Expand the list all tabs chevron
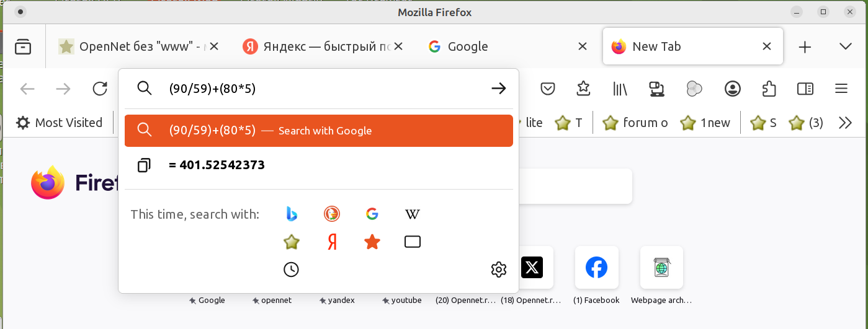The image size is (868, 329). [845, 46]
